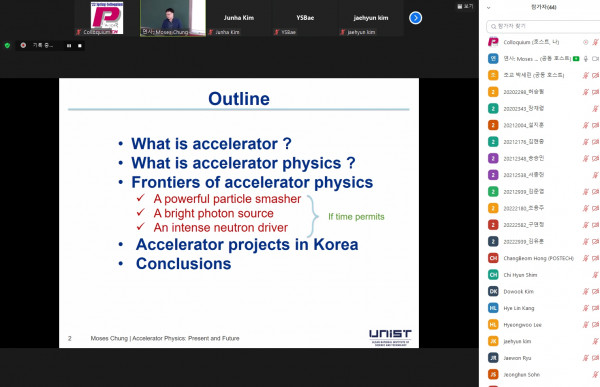Collapse the participants panel with chevron
Viewport: 600px width, 387px height.
488,7
